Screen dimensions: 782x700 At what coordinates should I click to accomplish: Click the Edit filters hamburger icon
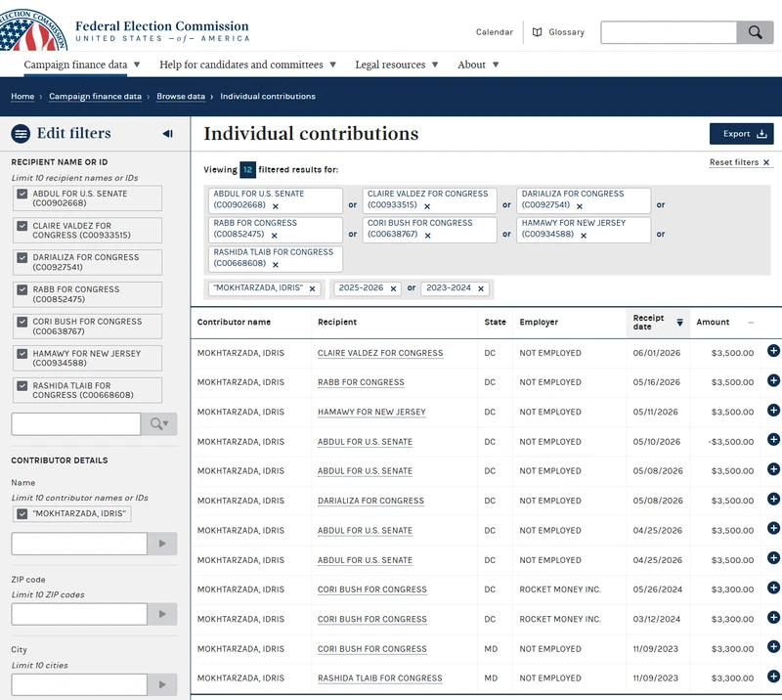tap(21, 134)
